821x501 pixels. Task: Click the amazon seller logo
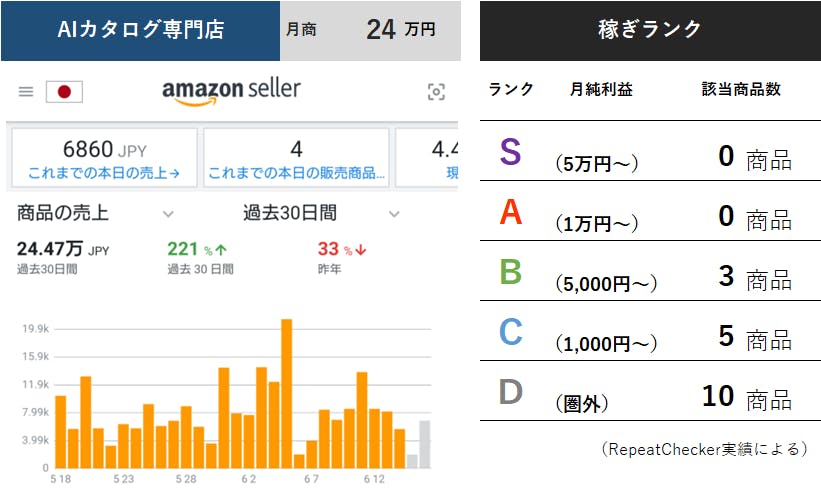(x=231, y=90)
